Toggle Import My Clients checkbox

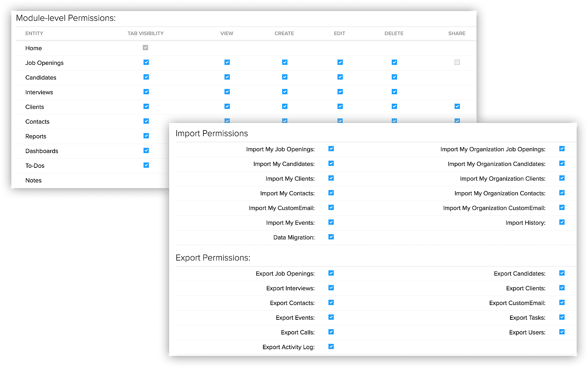pos(331,178)
